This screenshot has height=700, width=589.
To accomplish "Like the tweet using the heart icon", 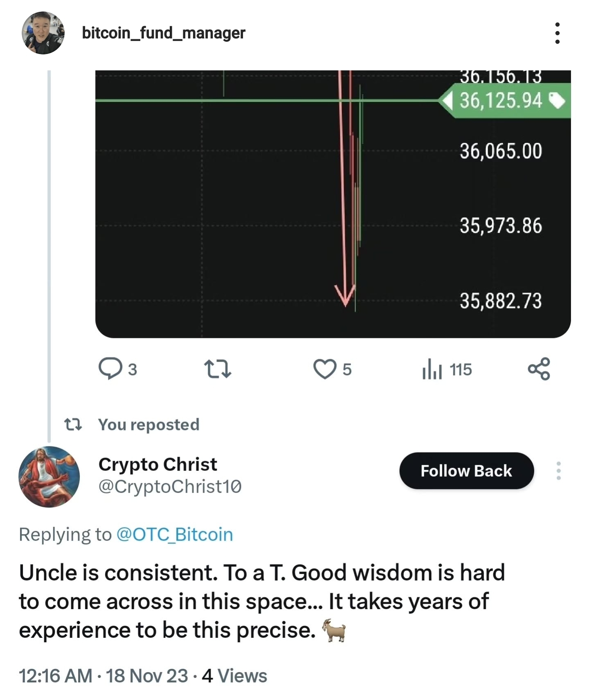I will point(325,369).
